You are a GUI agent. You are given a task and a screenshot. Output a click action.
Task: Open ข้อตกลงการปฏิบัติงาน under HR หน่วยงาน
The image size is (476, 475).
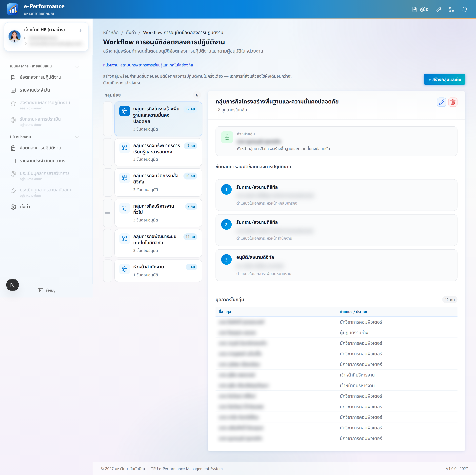(x=40, y=148)
